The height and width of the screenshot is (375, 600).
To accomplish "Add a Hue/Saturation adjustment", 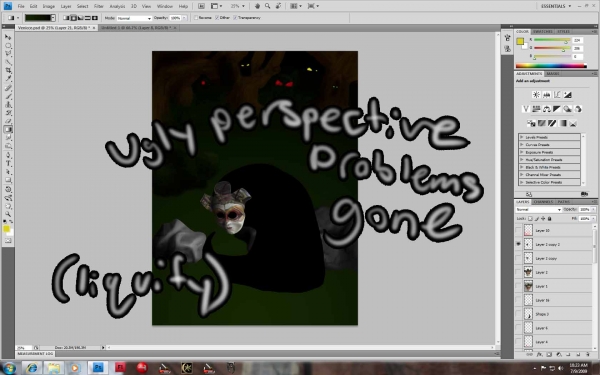I will pyautogui.click(x=536, y=109).
